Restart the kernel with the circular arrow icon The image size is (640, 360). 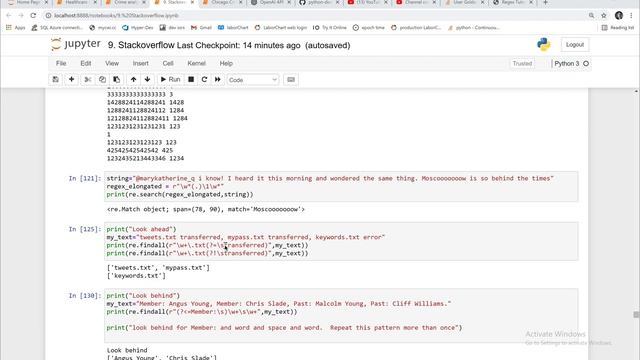point(204,80)
